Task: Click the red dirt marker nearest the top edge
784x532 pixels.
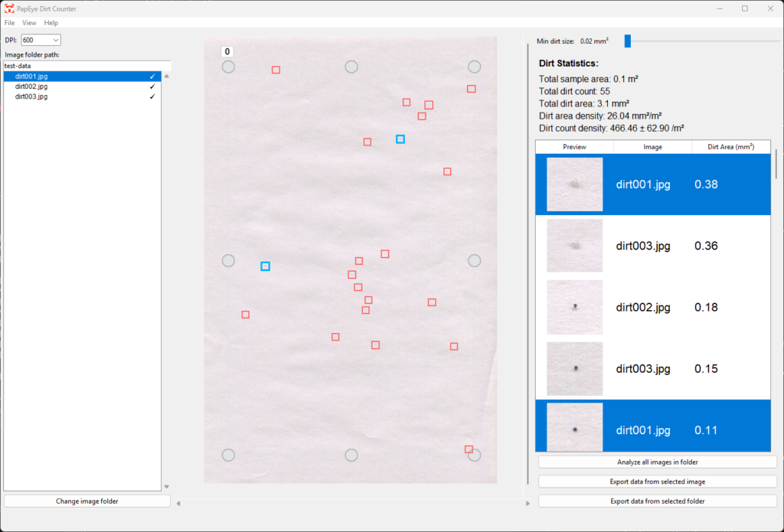Action: click(276, 69)
